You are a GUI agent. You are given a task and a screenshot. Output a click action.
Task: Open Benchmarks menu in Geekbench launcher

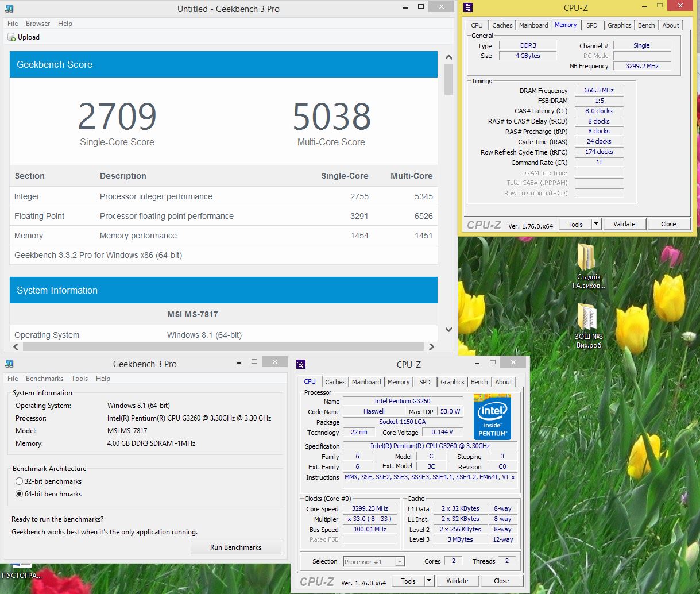click(44, 379)
